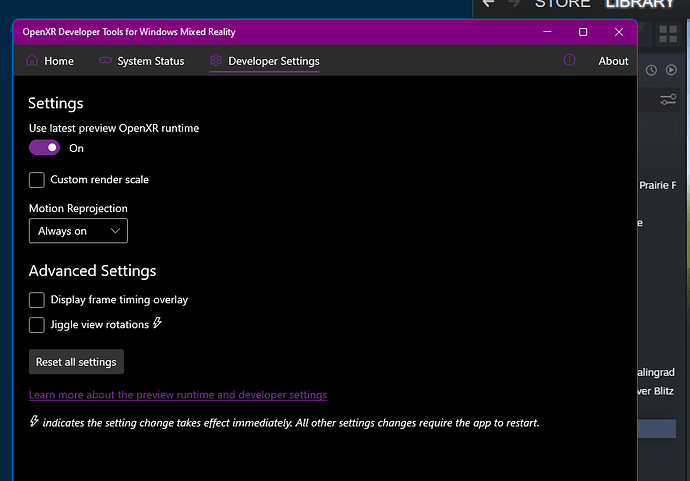Turn off latest preview OpenXR runtime toggle
690x481 pixels.
(44, 147)
